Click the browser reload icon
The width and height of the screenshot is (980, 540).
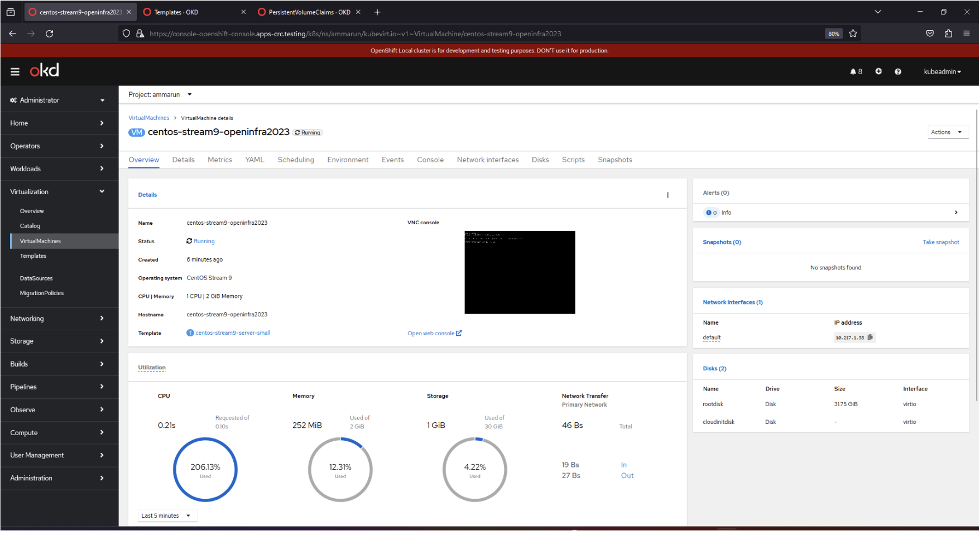50,33
